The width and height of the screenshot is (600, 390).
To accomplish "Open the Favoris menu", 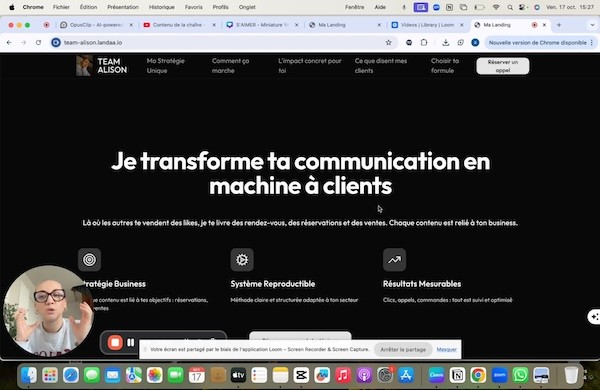I will coord(194,7).
